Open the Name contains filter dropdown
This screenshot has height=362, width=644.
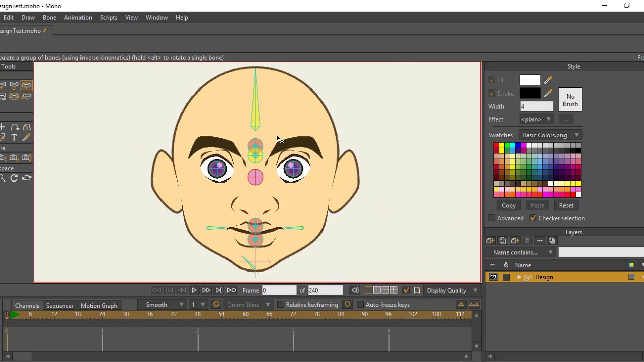521,252
